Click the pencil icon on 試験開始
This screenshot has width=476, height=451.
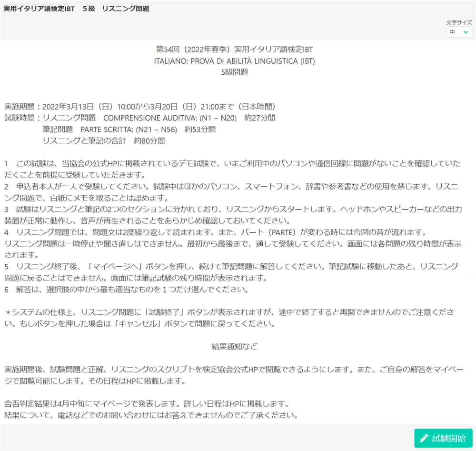tap(424, 438)
